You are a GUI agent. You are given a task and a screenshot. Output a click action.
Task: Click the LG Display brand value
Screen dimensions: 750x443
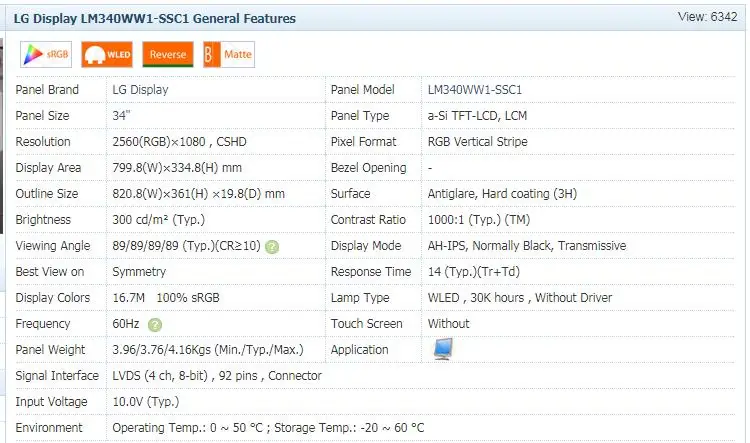(140, 90)
